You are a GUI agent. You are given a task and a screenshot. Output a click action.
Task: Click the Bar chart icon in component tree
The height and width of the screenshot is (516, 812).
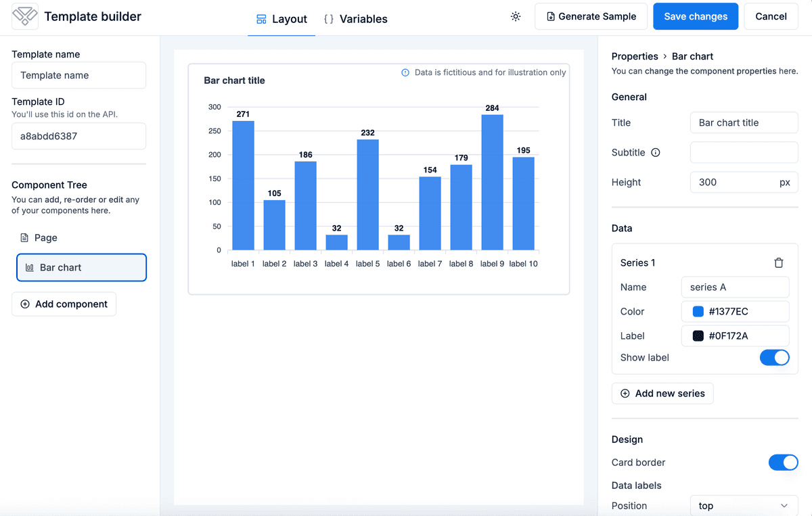(x=30, y=268)
